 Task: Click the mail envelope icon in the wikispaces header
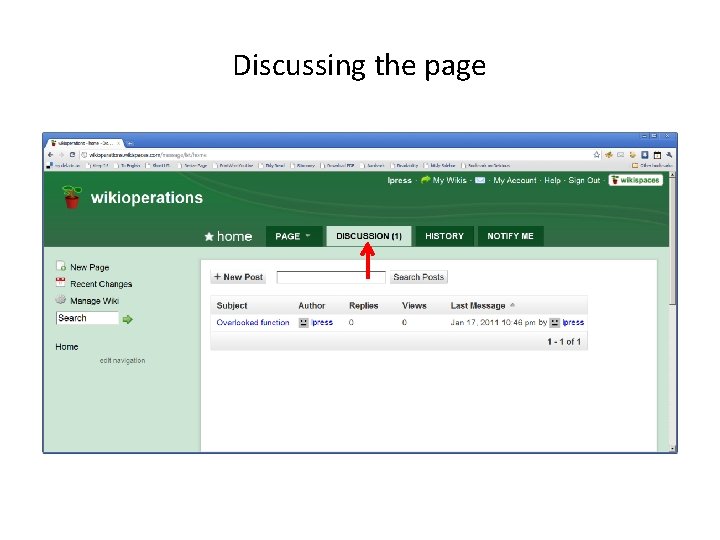tap(480, 180)
